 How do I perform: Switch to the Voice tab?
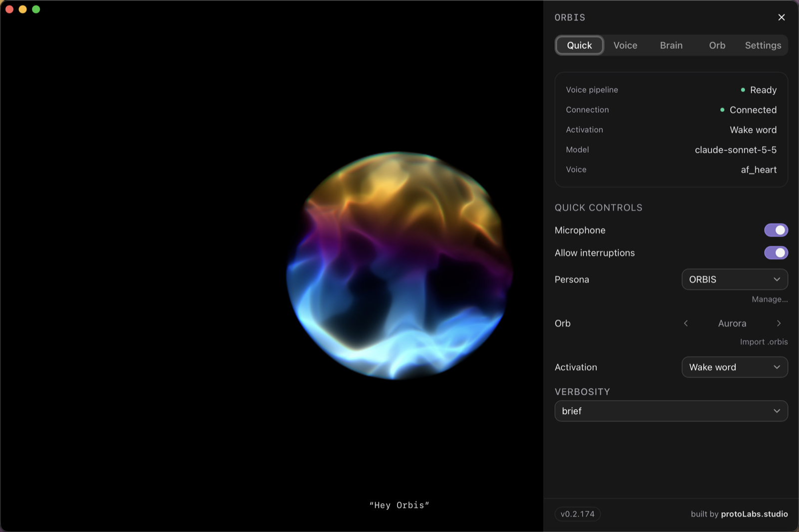click(625, 45)
